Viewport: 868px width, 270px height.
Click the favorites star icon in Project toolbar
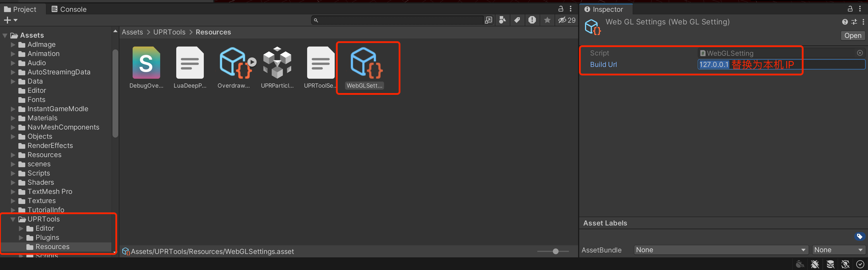[x=547, y=20]
